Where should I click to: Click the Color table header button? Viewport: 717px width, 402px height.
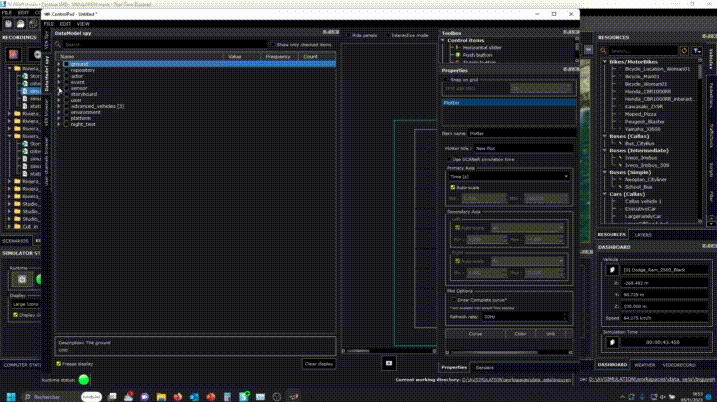[x=520, y=334]
